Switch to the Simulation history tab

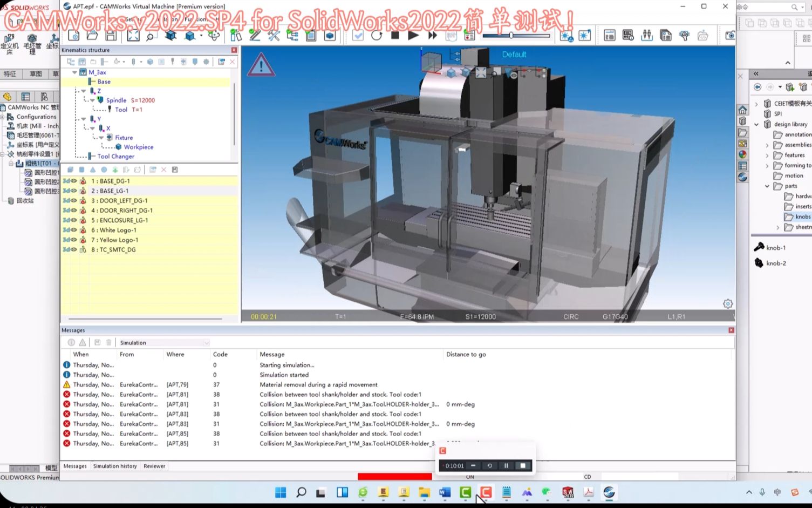click(x=115, y=466)
